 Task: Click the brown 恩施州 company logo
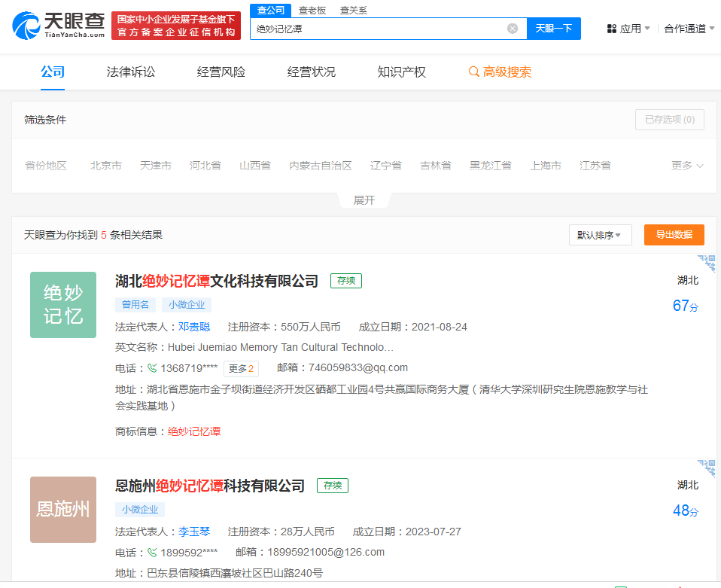(63, 509)
